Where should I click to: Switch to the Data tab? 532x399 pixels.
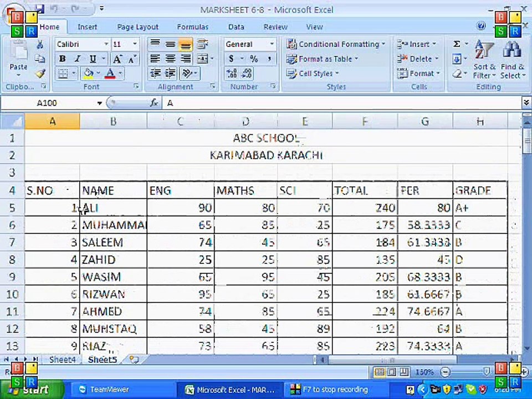pyautogui.click(x=236, y=27)
